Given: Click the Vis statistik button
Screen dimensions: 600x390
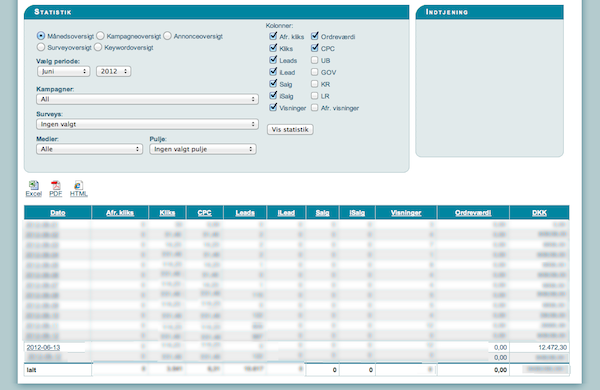Looking at the screenshot, I should [290, 129].
